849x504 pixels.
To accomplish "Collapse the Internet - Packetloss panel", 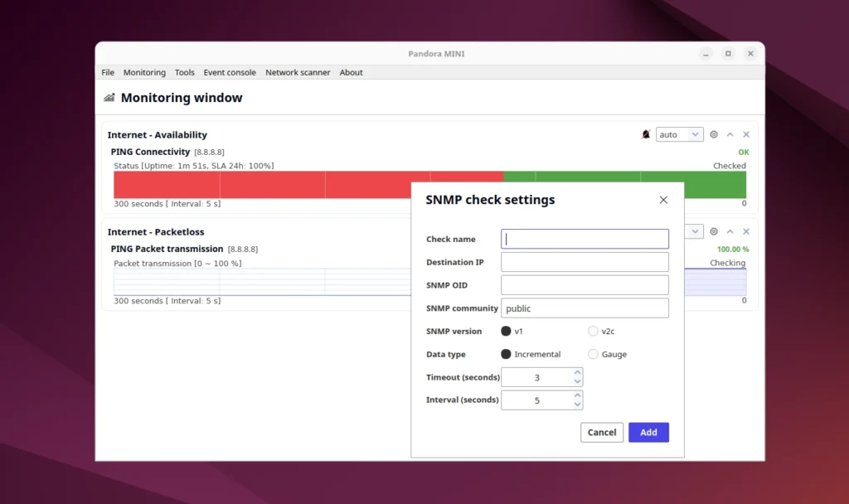I will tap(730, 231).
